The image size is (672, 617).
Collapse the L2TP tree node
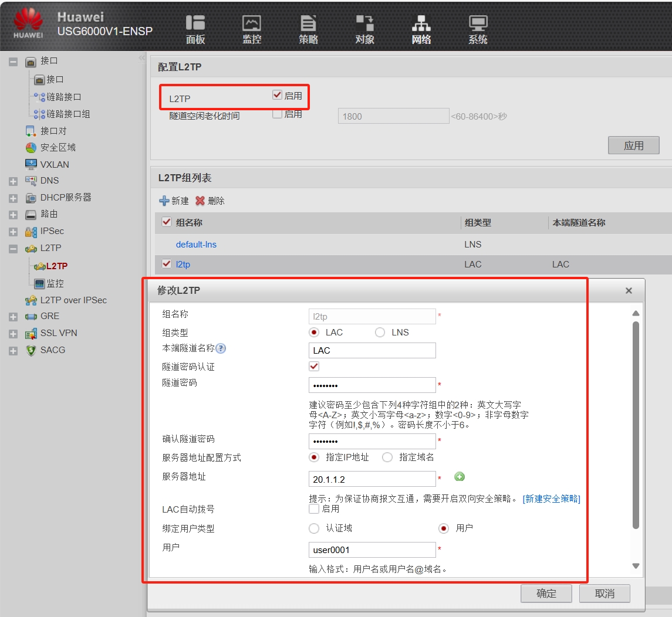13,249
